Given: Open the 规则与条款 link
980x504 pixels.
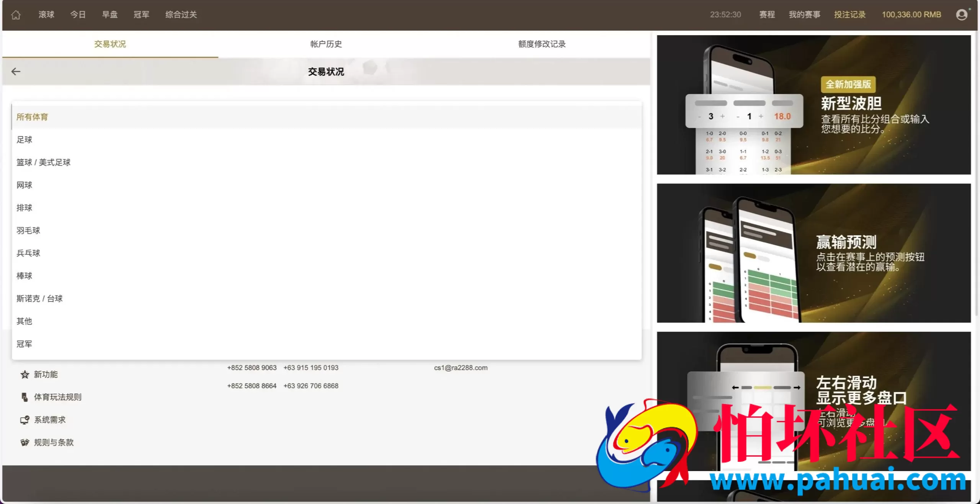Looking at the screenshot, I should [x=54, y=442].
